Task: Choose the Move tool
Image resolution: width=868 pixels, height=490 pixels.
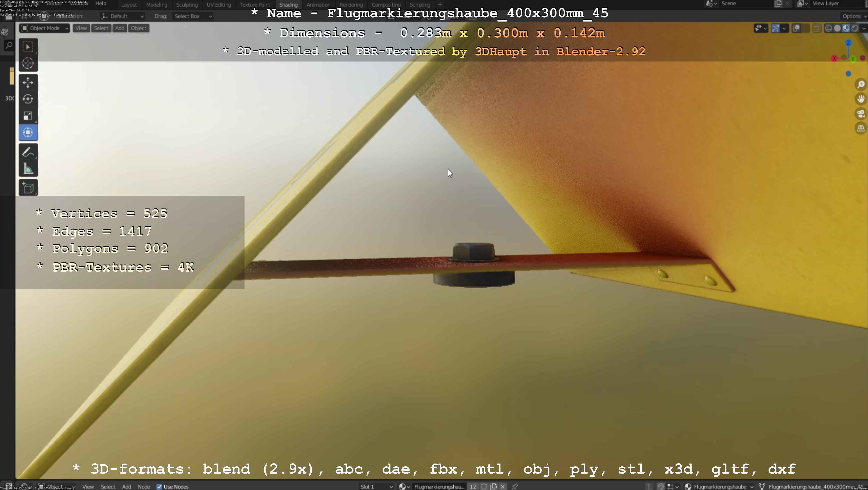Action: click(x=28, y=83)
